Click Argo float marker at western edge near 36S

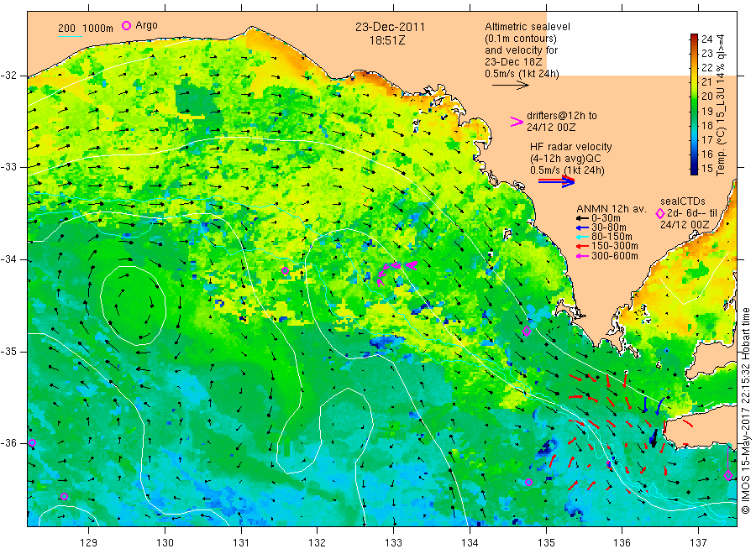pos(32,442)
